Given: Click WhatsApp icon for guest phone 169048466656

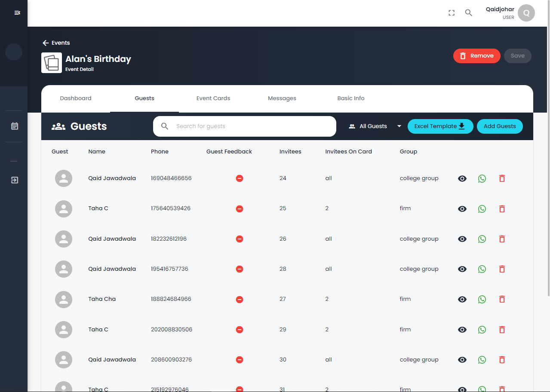Looking at the screenshot, I should pos(482,178).
